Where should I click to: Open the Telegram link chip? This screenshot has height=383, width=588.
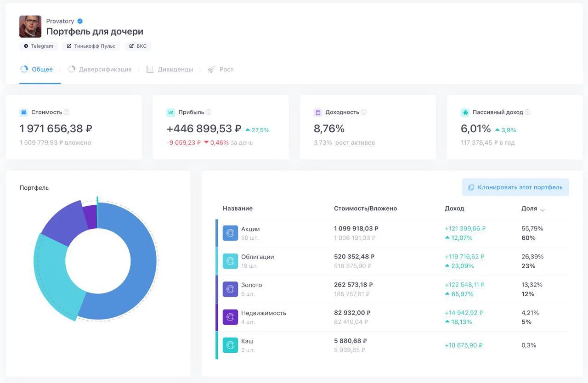39,46
